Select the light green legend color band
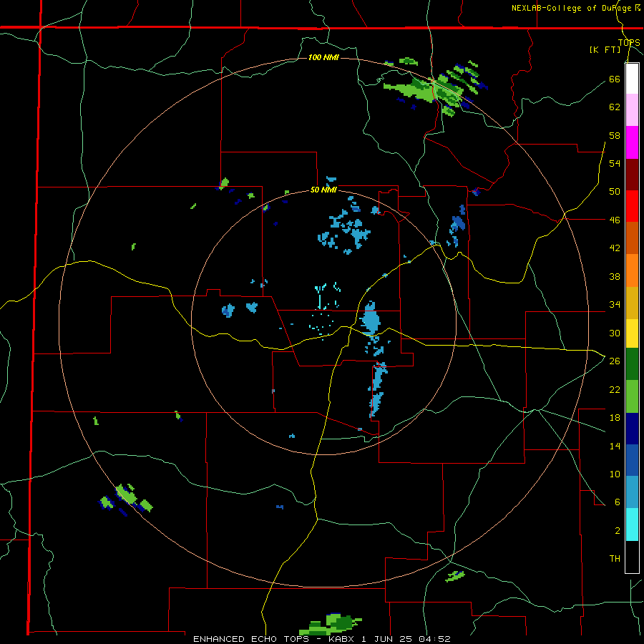 [x=632, y=396]
